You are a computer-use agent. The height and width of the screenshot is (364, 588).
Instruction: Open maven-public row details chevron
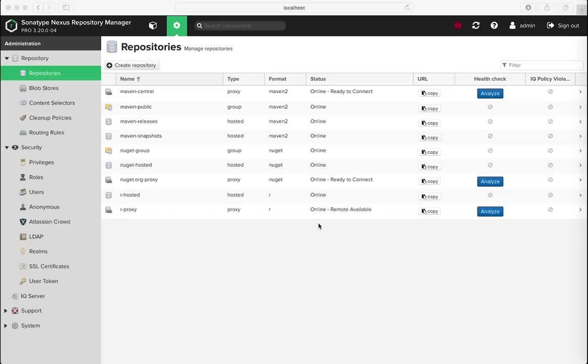pos(580,107)
